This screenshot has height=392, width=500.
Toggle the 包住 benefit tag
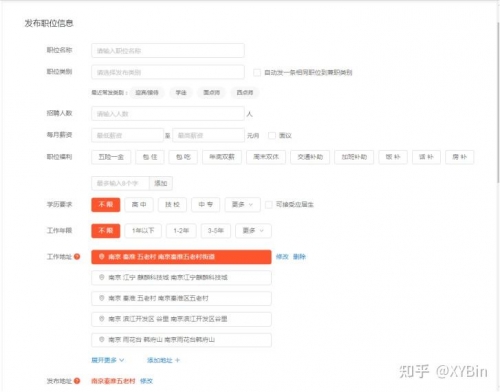[150, 157]
